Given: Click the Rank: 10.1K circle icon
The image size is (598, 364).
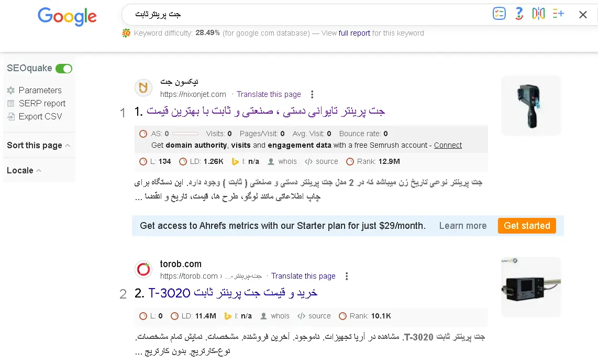Looking at the screenshot, I should pyautogui.click(x=342, y=316).
